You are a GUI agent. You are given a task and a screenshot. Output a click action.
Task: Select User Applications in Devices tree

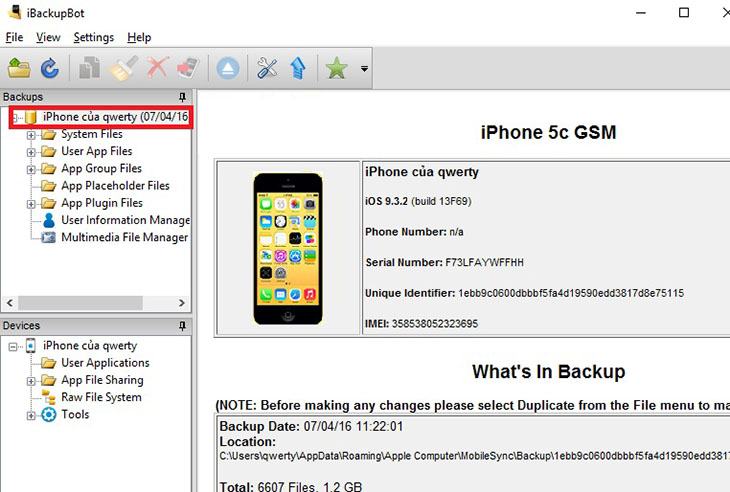click(105, 363)
